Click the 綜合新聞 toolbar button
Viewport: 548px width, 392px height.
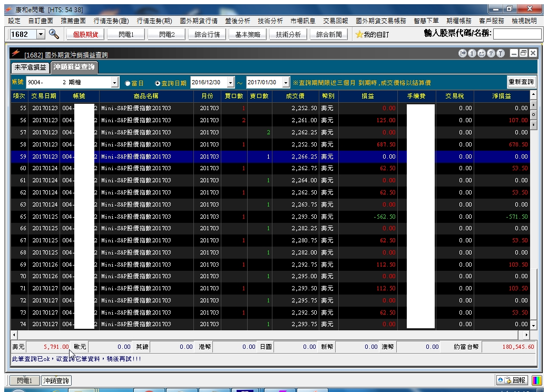(x=329, y=34)
